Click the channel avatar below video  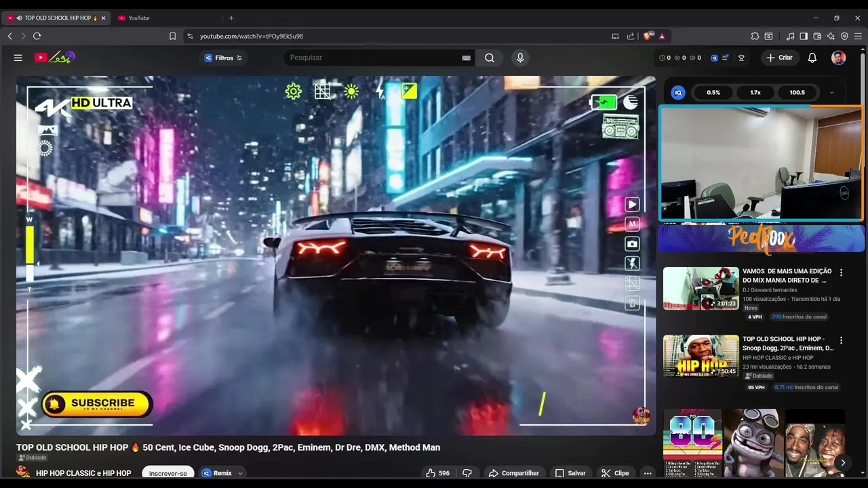tap(24, 472)
